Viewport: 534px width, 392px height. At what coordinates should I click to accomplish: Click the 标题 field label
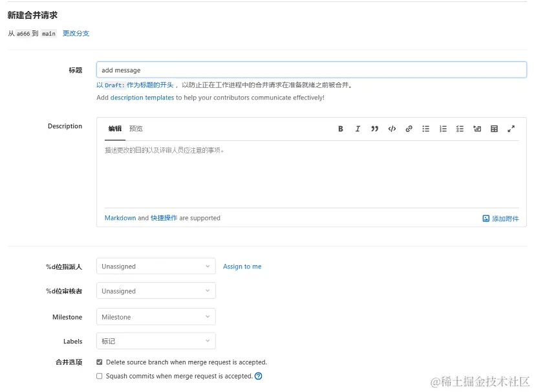click(x=76, y=70)
